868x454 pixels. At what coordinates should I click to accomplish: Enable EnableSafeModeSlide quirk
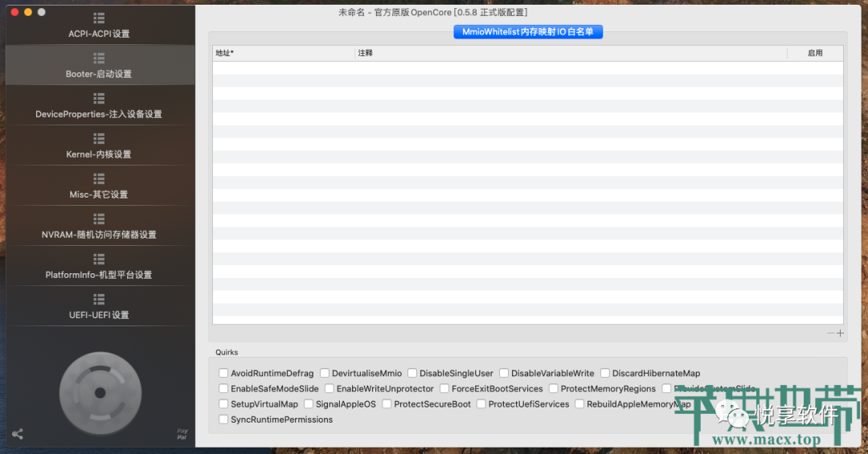tap(223, 389)
